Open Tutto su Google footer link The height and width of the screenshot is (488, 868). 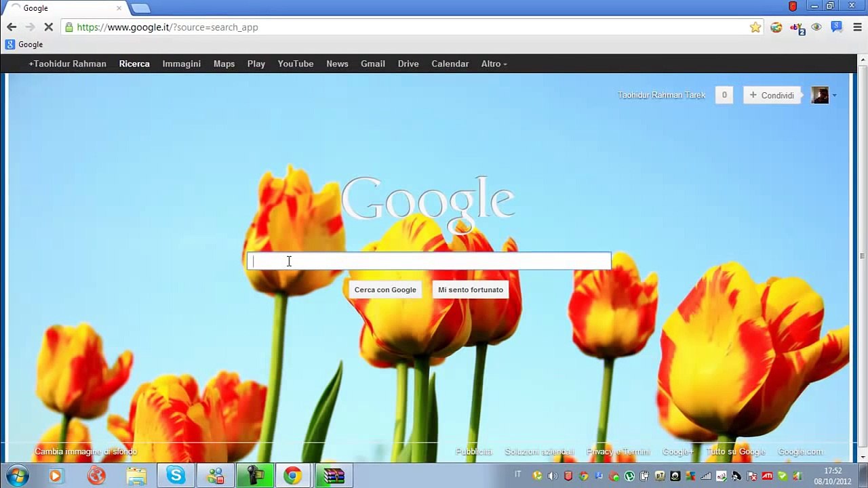[736, 452]
